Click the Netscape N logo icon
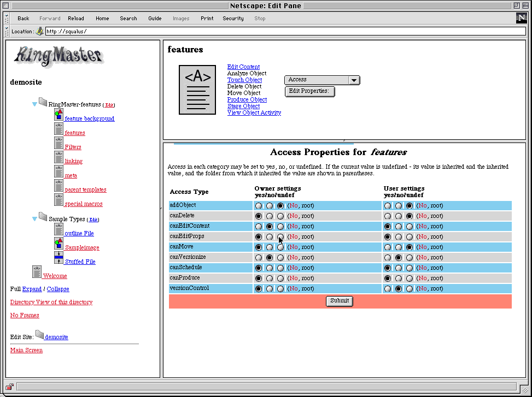Screen dimensions: 532x397 521,18
